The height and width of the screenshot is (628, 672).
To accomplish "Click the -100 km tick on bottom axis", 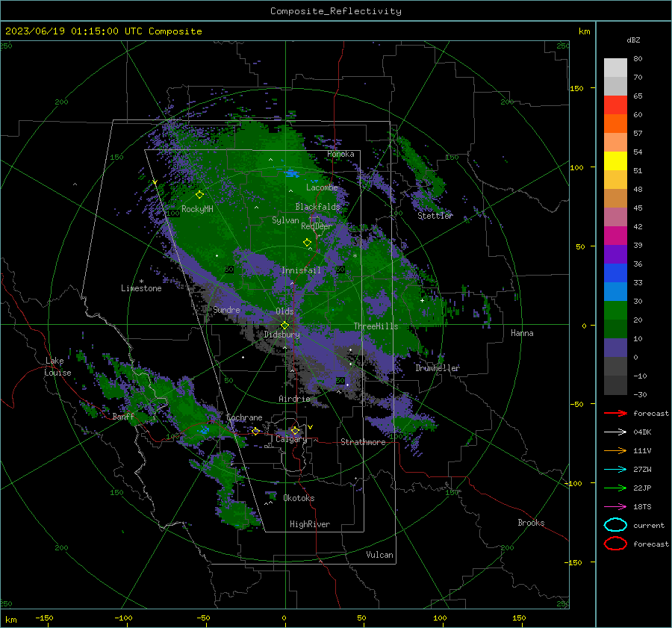I will pos(123,618).
